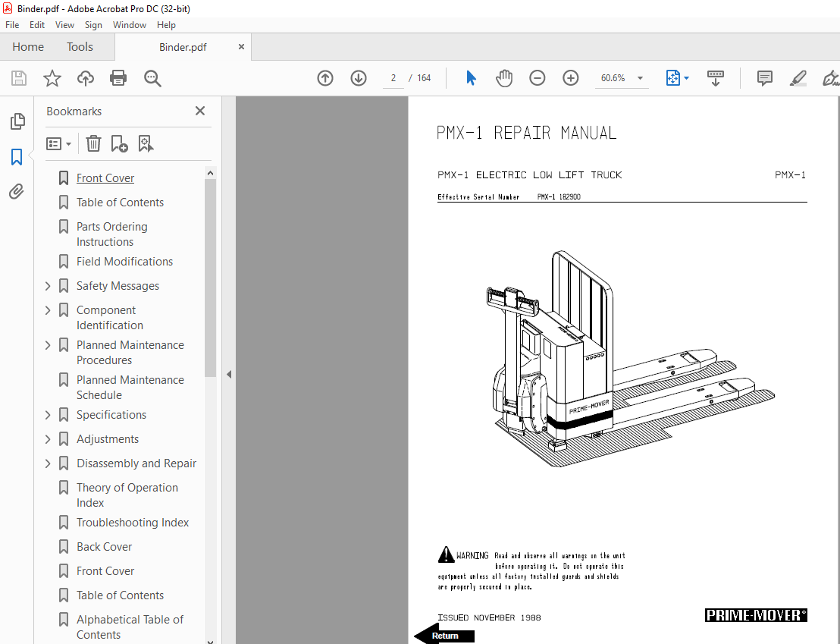840x644 pixels.
Task: Open the Window menu
Action: coord(129,25)
